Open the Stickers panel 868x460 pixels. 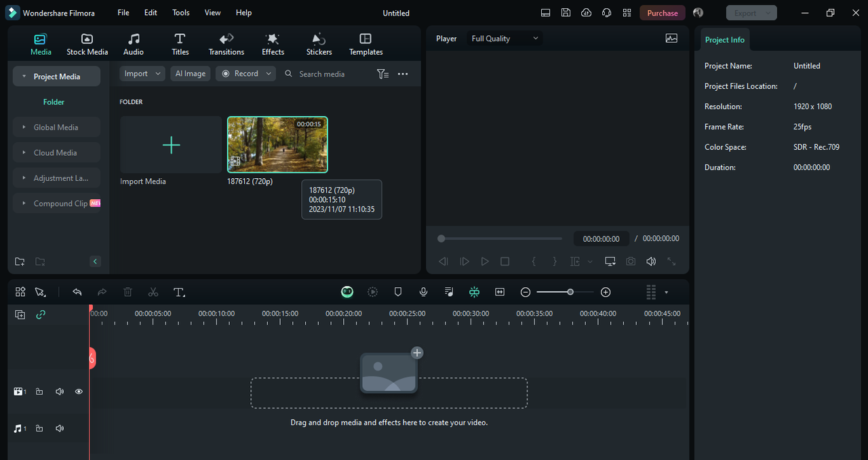tap(319, 45)
